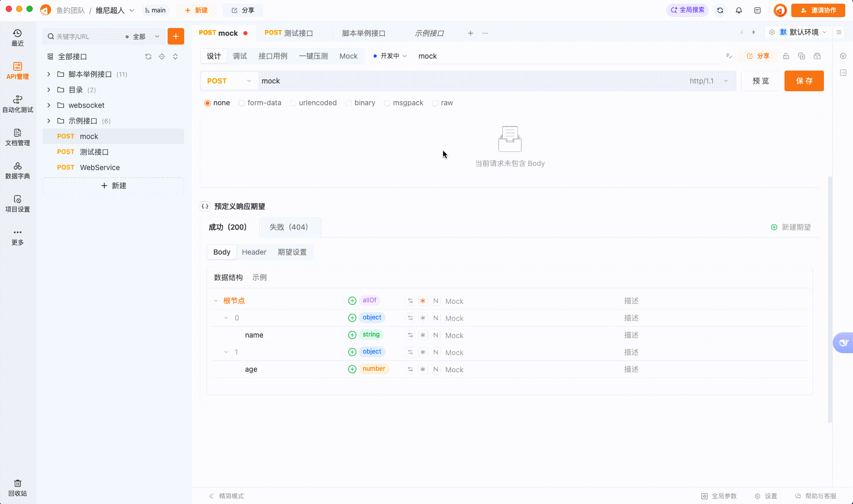Toggle nullable N on the age field row
853x504 pixels.
pos(436,369)
